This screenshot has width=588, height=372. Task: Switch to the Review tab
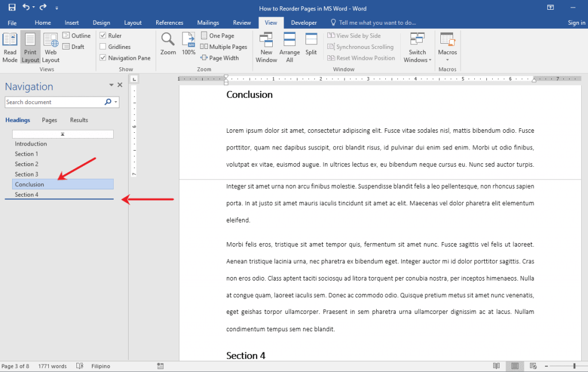[242, 22]
